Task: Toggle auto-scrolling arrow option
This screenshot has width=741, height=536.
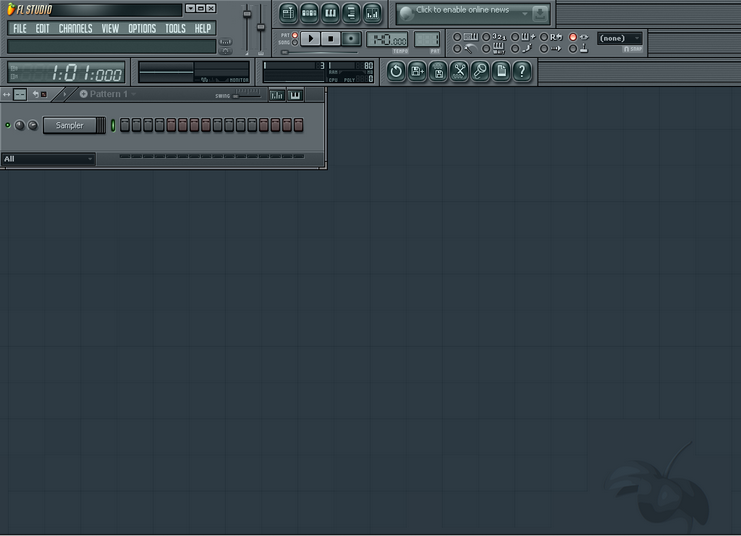Action: (544, 49)
